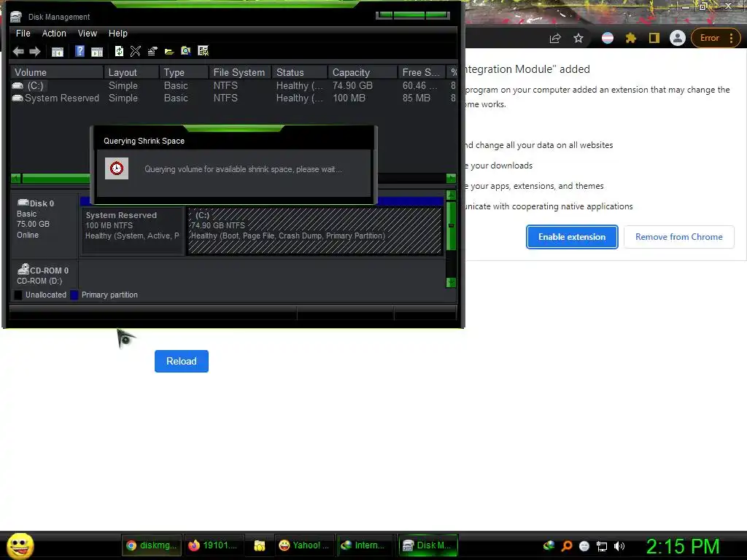
Task: Select the System Reserved volume row
Action: click(x=233, y=98)
